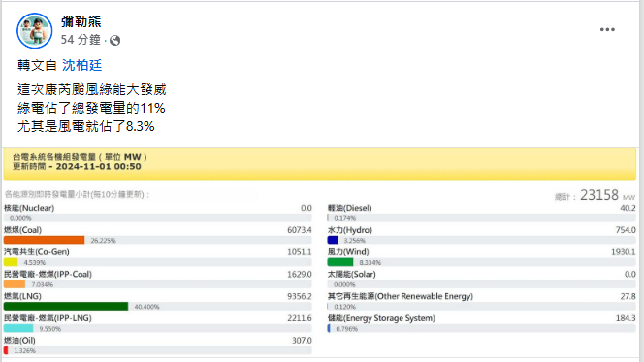
Task: Click the 23158 total generation figure
Action: click(x=598, y=195)
